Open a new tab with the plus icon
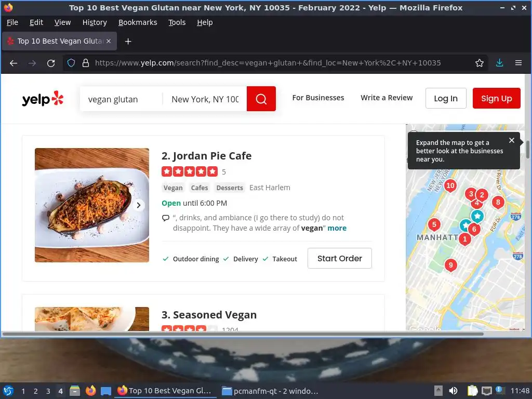532x399 pixels. pyautogui.click(x=128, y=42)
